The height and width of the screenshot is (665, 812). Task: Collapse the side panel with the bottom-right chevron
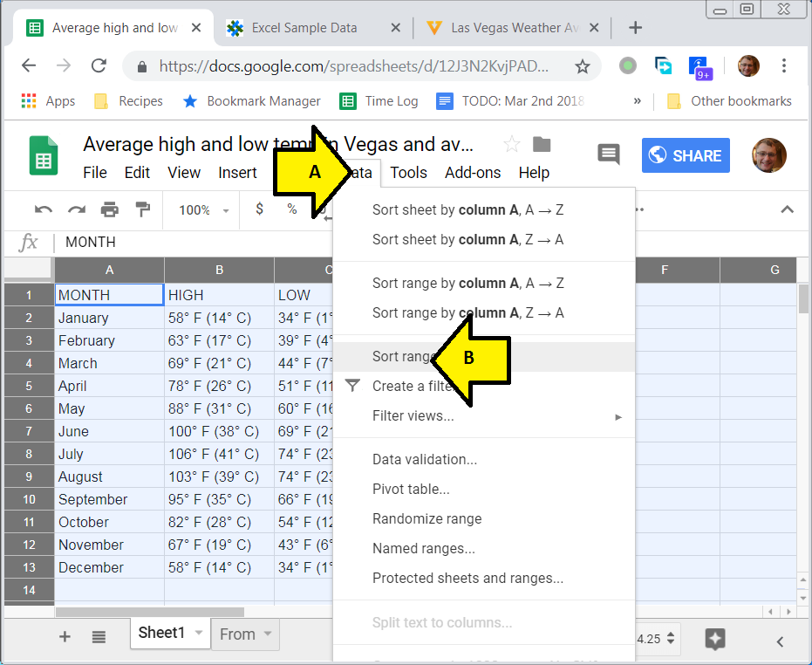coord(780,641)
